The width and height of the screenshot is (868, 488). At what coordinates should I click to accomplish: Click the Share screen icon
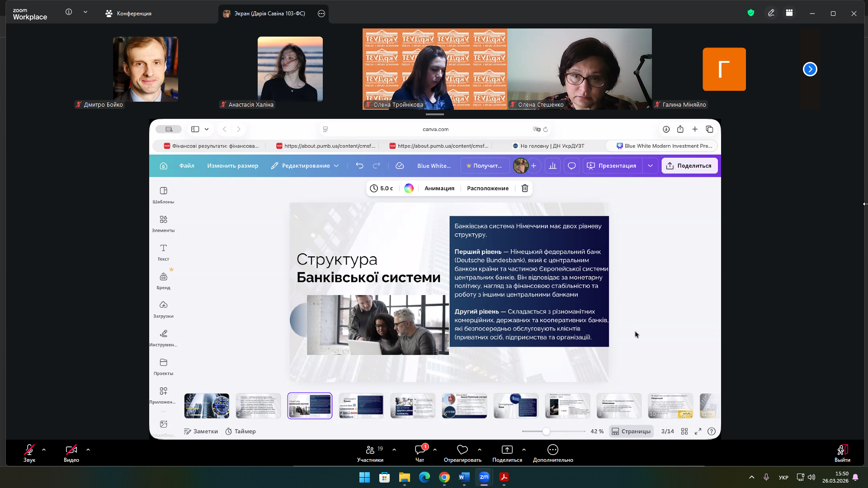[x=507, y=450]
